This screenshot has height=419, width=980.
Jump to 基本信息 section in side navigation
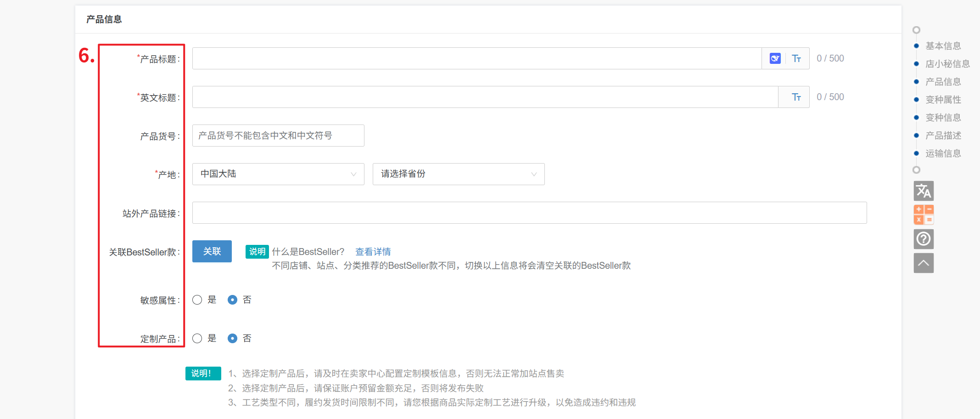pyautogui.click(x=943, y=46)
